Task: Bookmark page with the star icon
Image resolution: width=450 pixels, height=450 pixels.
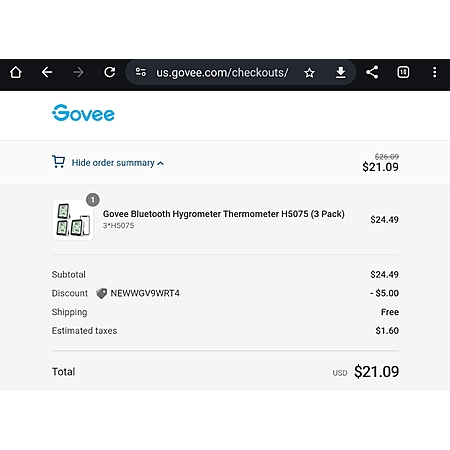Action: point(309,73)
